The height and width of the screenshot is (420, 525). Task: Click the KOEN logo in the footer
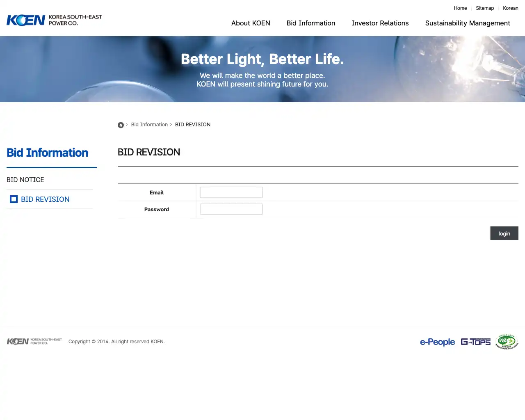(x=34, y=341)
